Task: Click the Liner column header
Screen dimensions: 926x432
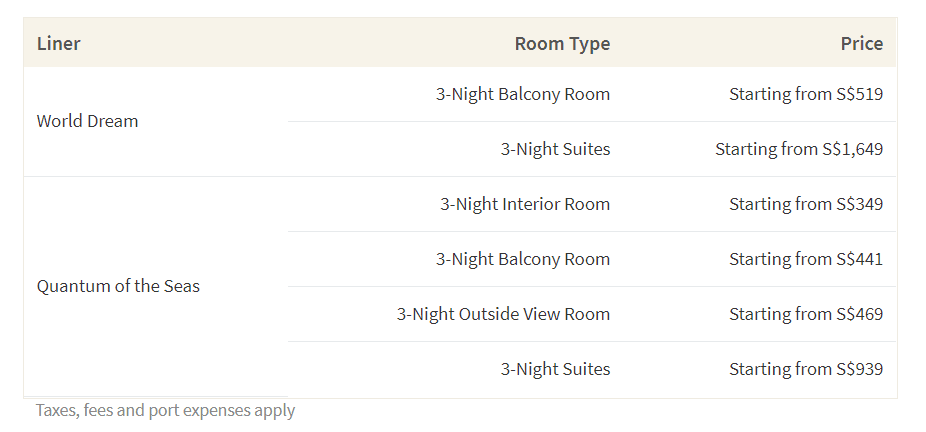Action: [58, 43]
